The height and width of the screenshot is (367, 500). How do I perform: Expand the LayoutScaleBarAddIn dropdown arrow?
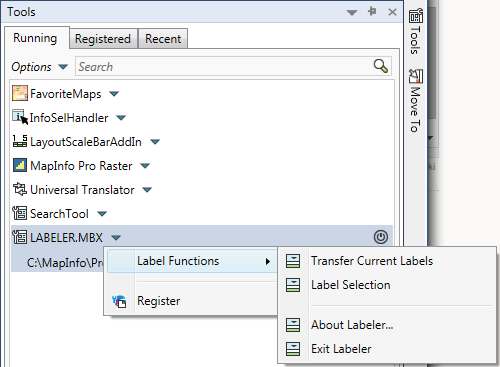(x=155, y=142)
